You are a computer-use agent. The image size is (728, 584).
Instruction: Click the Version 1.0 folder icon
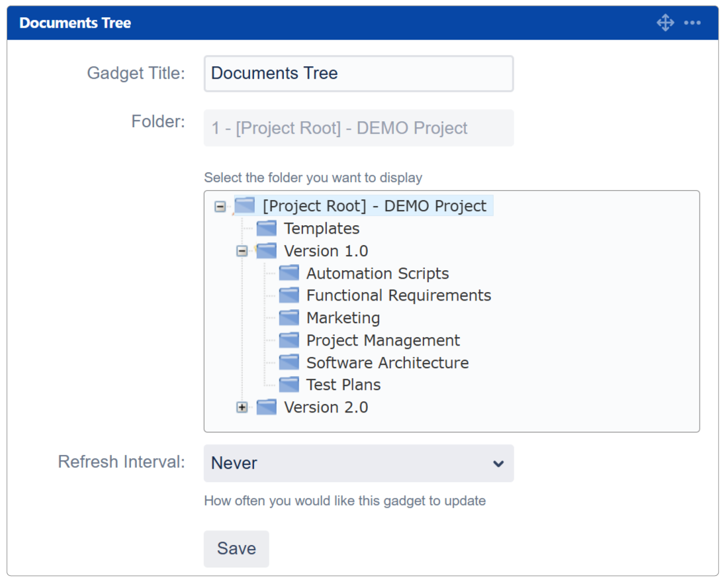pos(266,250)
